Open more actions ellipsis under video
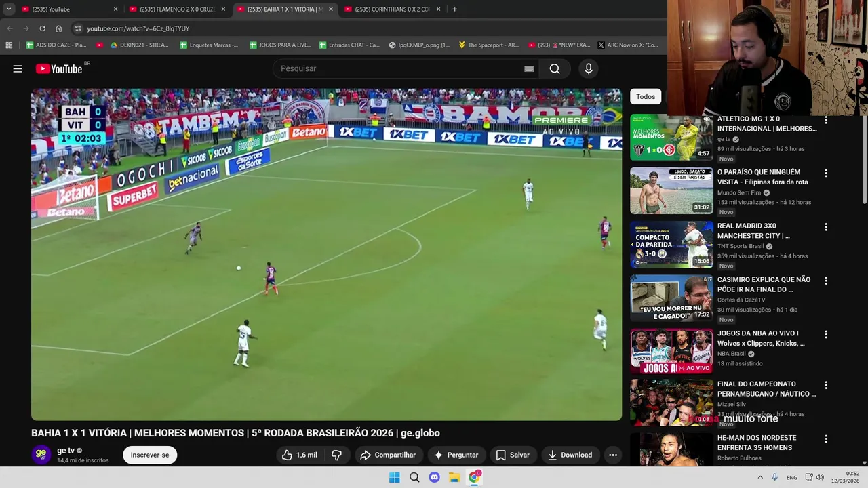This screenshot has width=868, height=488. coord(613,455)
